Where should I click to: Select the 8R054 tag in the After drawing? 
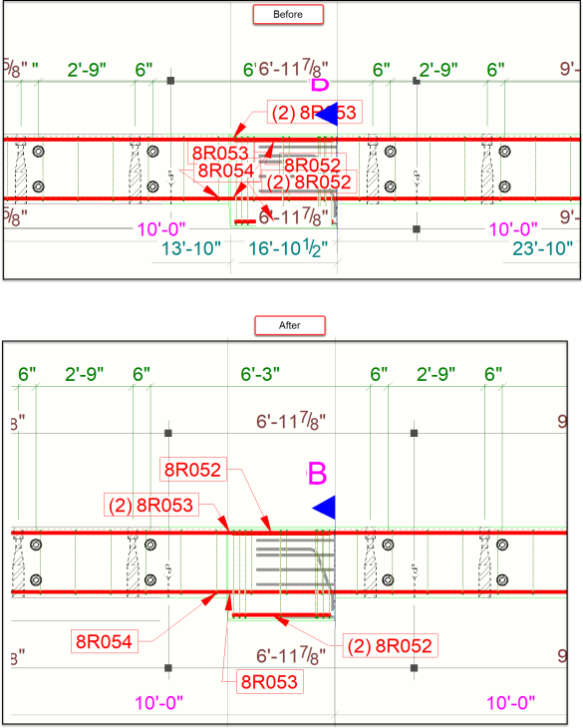pyautogui.click(x=105, y=641)
